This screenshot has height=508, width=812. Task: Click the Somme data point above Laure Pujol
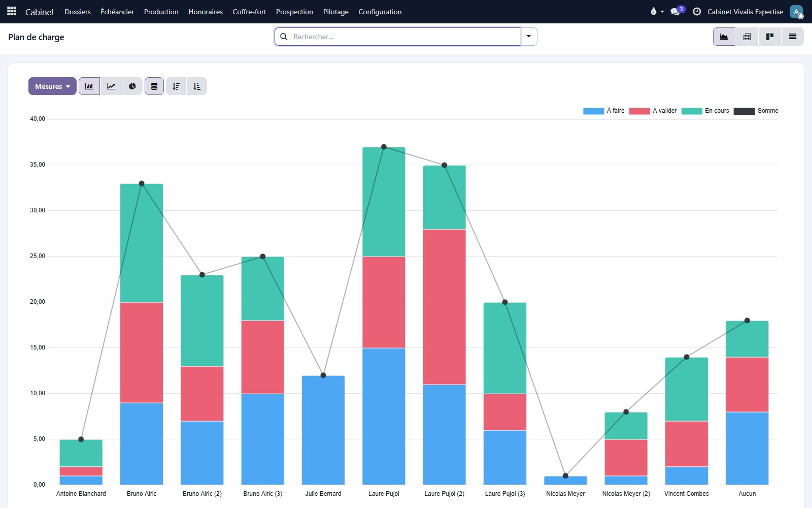coord(384,147)
